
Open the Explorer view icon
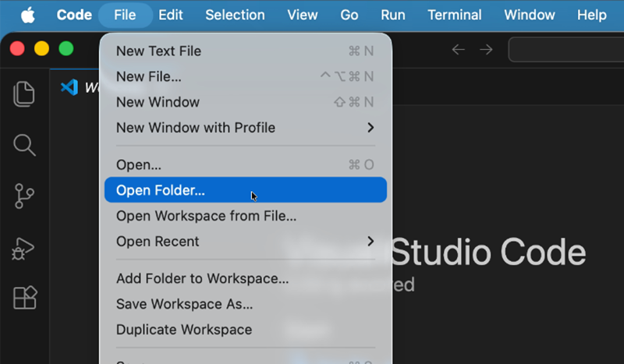pos(25,94)
